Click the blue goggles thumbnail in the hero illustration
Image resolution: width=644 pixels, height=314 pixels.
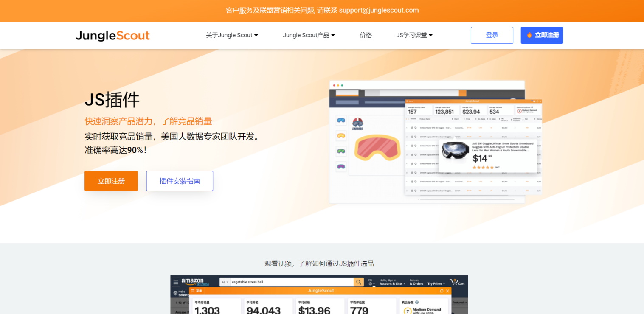[341, 121]
